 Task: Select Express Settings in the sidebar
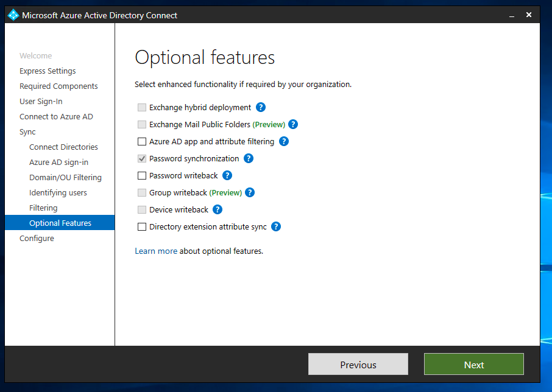point(48,71)
